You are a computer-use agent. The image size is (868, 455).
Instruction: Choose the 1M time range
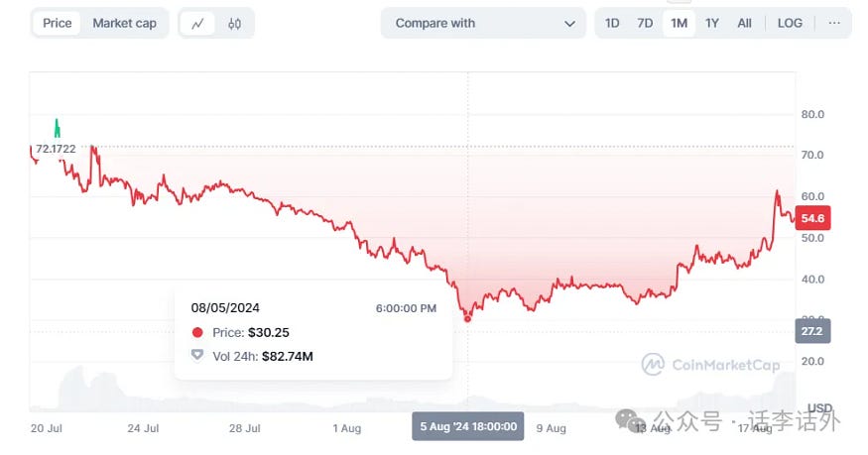point(679,23)
